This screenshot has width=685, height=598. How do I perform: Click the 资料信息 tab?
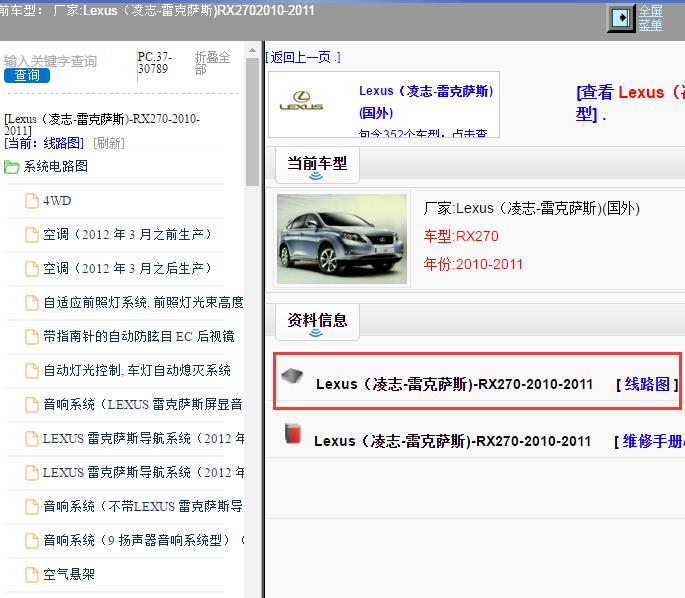[x=317, y=322]
